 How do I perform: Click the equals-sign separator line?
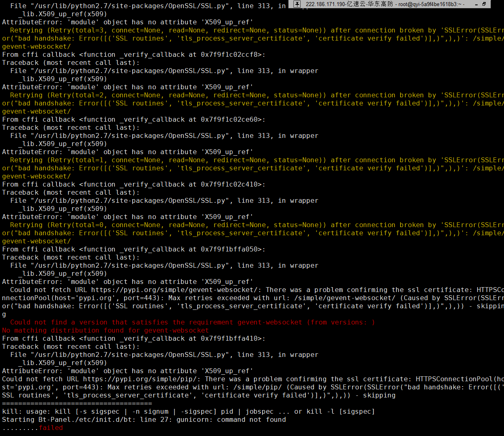77,403
